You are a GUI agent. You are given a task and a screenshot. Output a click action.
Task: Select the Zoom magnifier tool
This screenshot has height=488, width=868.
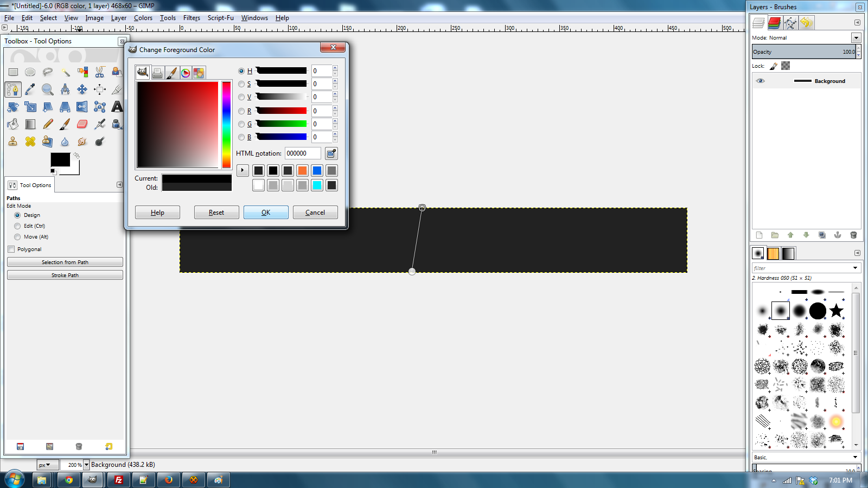pyautogui.click(x=48, y=89)
